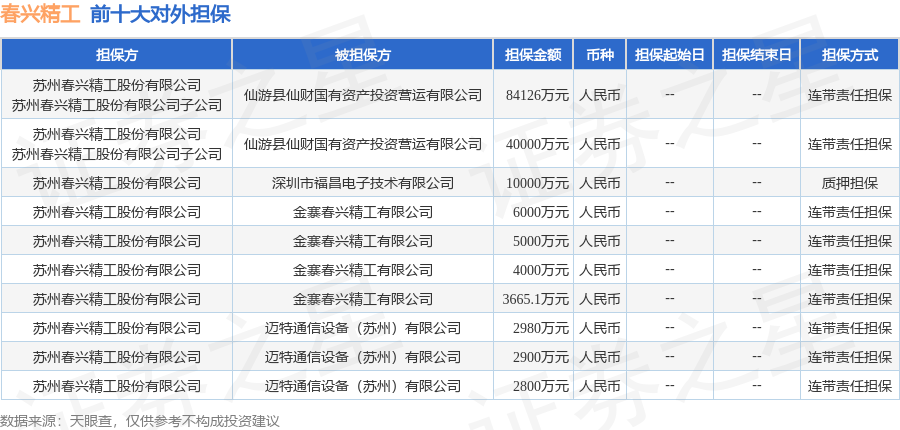Click 仙游县仙财国有资产投资营运有限公司 in the 84126万元 row
The width and height of the screenshot is (900, 430).
(363, 95)
